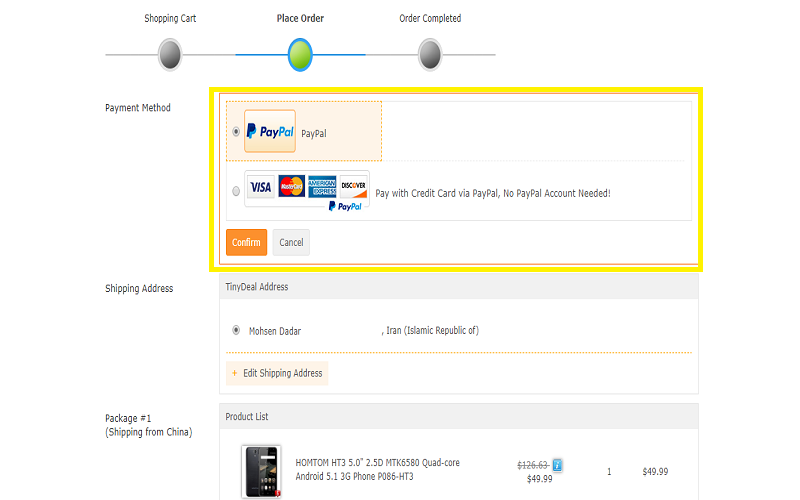This screenshot has height=500, width=800.
Task: Click the 'Iran (Islamic Republic of)' text
Action: pyautogui.click(x=433, y=330)
